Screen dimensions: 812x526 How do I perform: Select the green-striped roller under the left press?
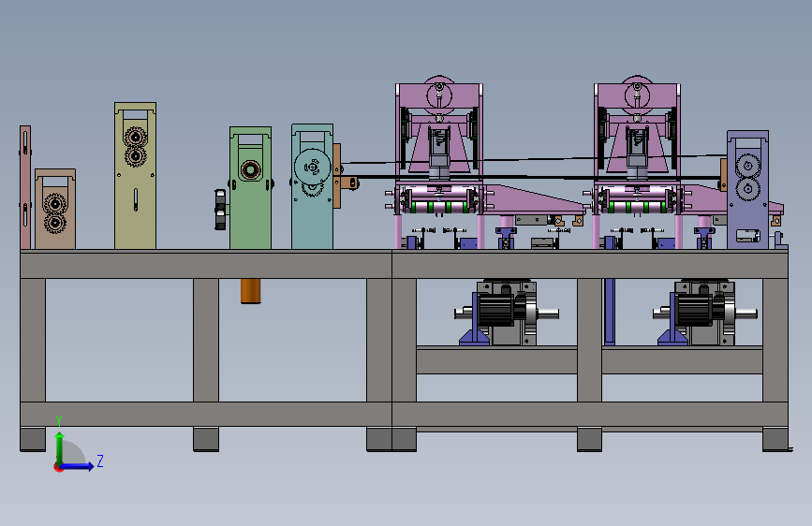[x=439, y=207]
